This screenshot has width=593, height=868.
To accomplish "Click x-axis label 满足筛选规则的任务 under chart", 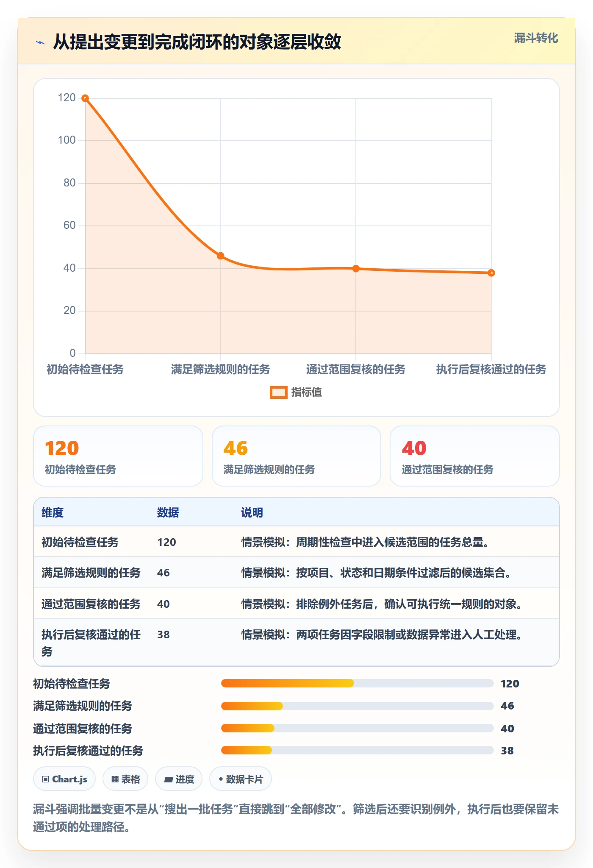I will pyautogui.click(x=221, y=370).
